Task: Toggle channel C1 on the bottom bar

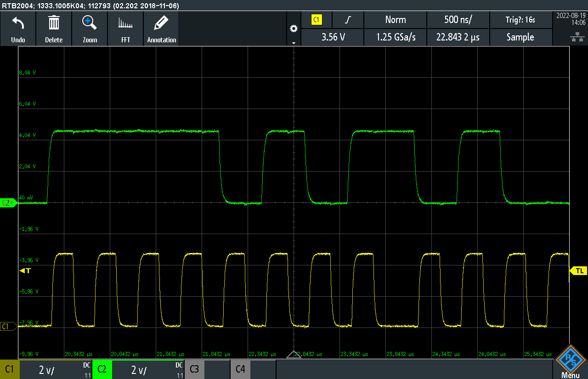Action: pyautogui.click(x=10, y=369)
